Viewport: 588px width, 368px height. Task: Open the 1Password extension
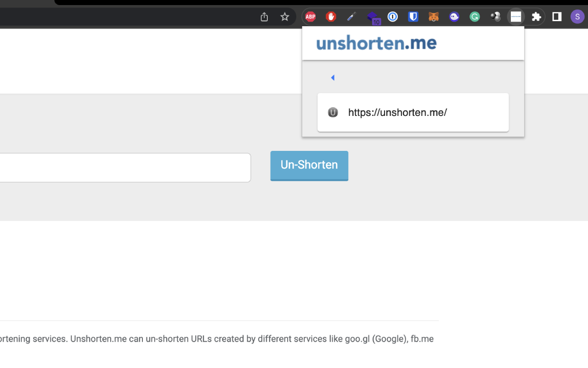click(x=392, y=17)
